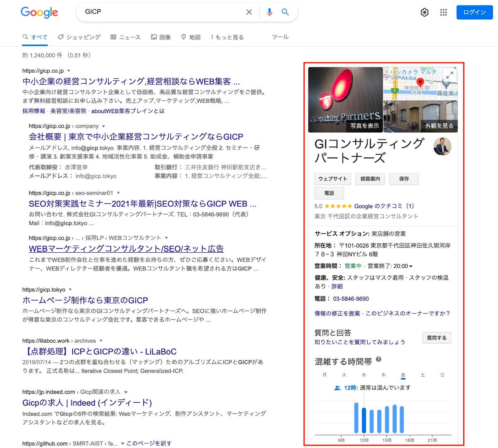Open result Gicpの求人 | Indeed
Image resolution: width=498 pixels, height=448 pixels.
click(x=87, y=403)
